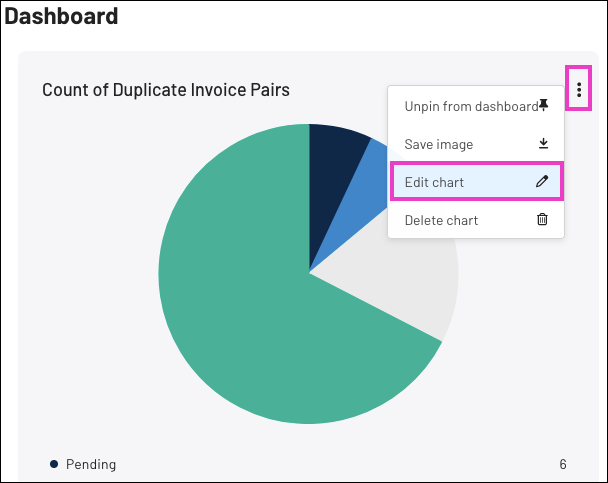Open the three-dot chart options menu
The width and height of the screenshot is (608, 483).
coord(579,90)
